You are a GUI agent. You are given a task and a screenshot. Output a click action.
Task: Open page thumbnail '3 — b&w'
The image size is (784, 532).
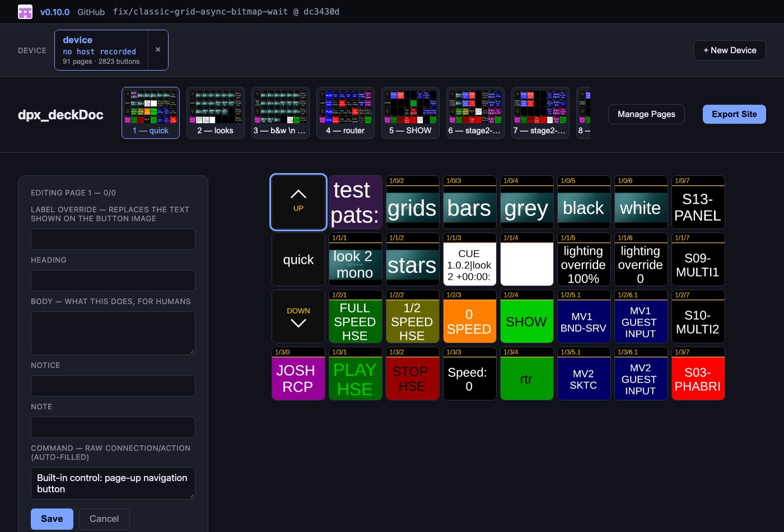coord(281,113)
